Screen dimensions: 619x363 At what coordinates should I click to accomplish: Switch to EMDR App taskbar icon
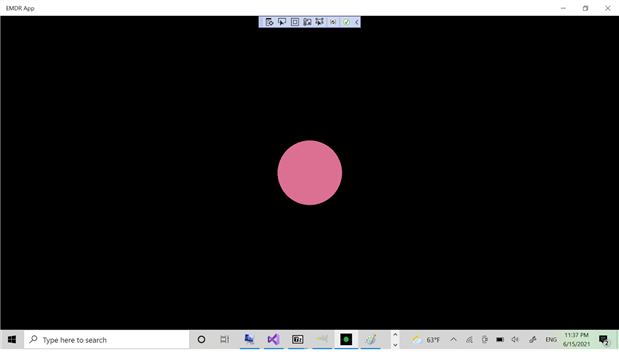pos(346,339)
